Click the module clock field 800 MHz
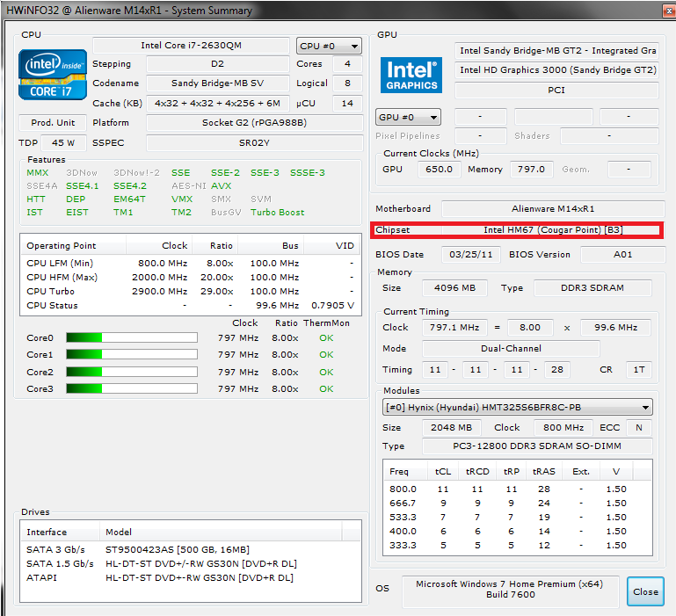The width and height of the screenshot is (676, 616). (x=563, y=428)
